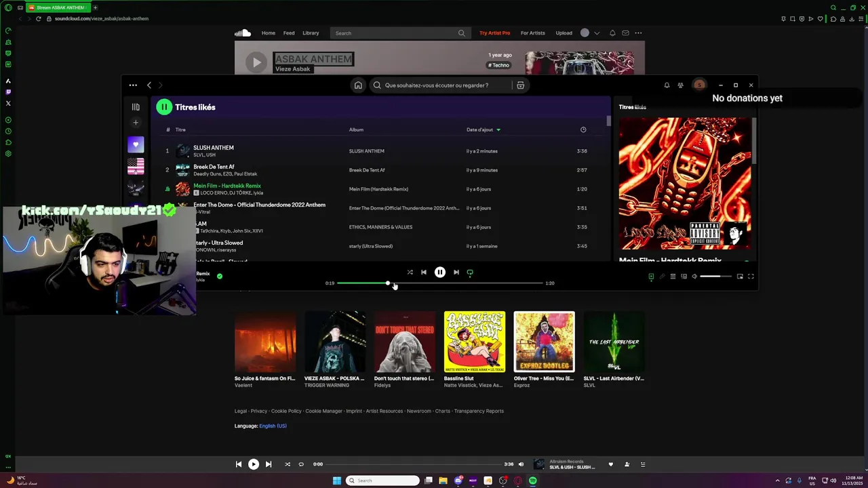Open Enter The Dome Thunderdome album link
Screen dimensions: 868x488
(x=404, y=208)
